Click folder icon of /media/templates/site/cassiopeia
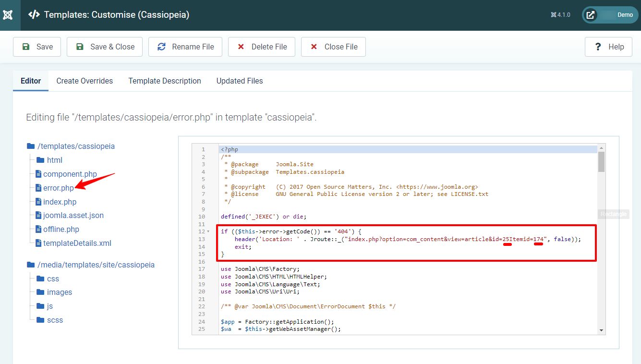 pos(31,265)
